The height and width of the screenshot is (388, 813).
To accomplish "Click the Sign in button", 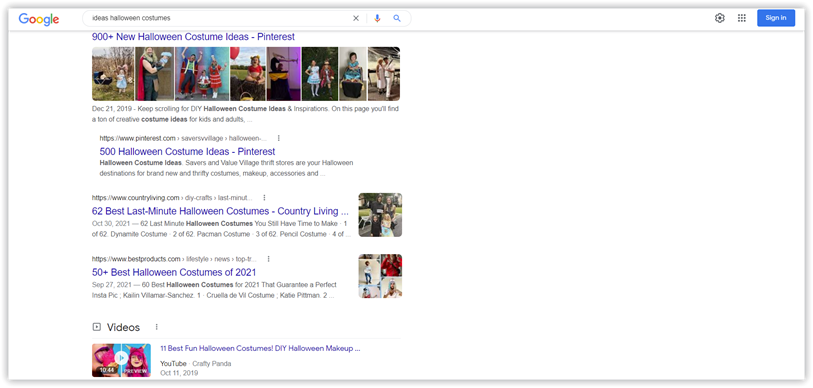I will pyautogui.click(x=776, y=18).
